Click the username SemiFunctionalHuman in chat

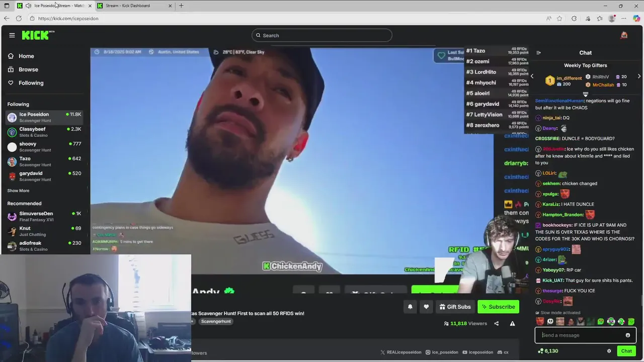559,101
